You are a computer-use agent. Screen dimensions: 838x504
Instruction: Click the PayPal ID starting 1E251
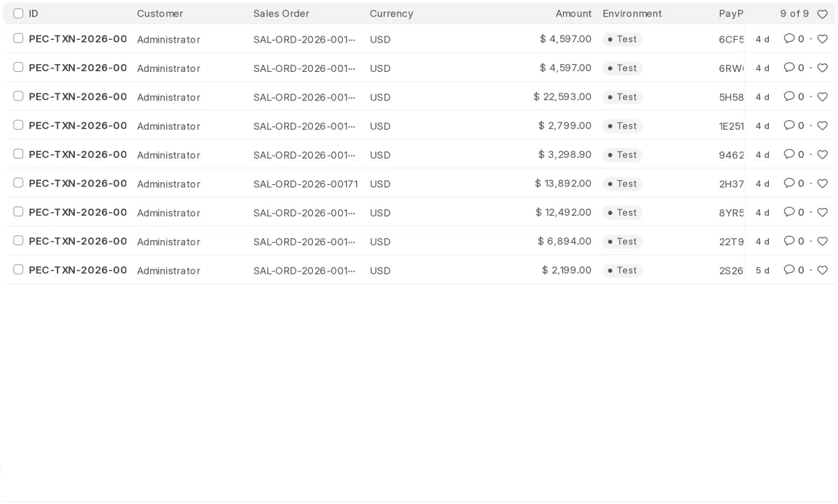pos(731,126)
